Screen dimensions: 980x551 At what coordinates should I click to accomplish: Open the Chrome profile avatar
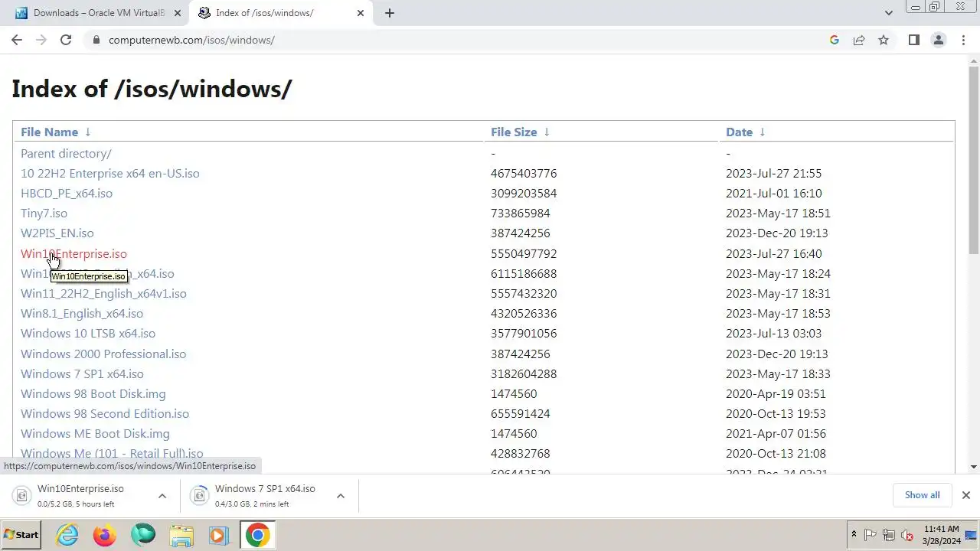938,40
